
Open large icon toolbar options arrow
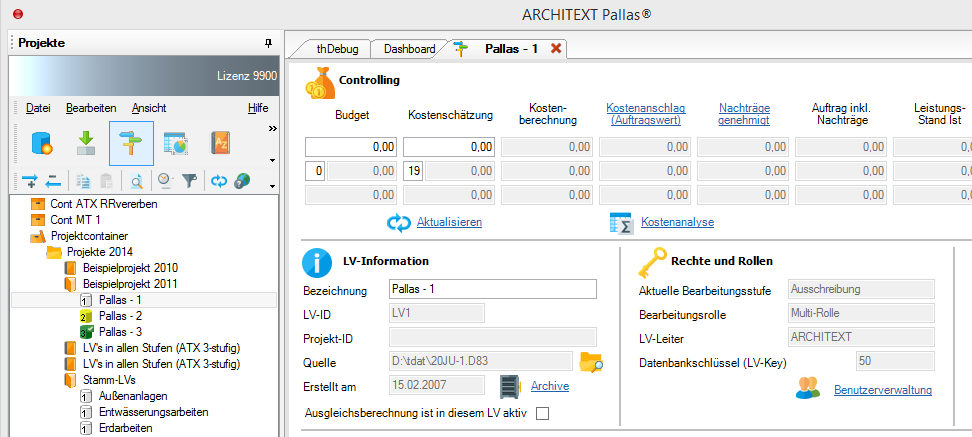click(272, 161)
